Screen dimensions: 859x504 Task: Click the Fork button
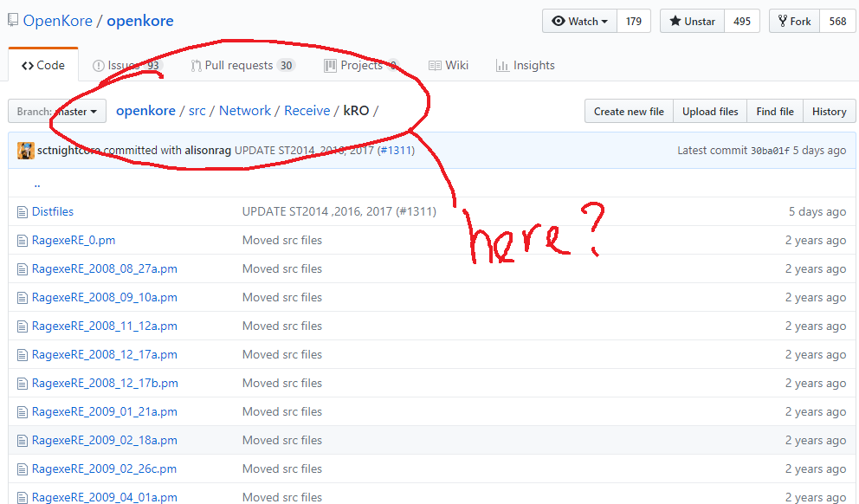click(x=794, y=21)
